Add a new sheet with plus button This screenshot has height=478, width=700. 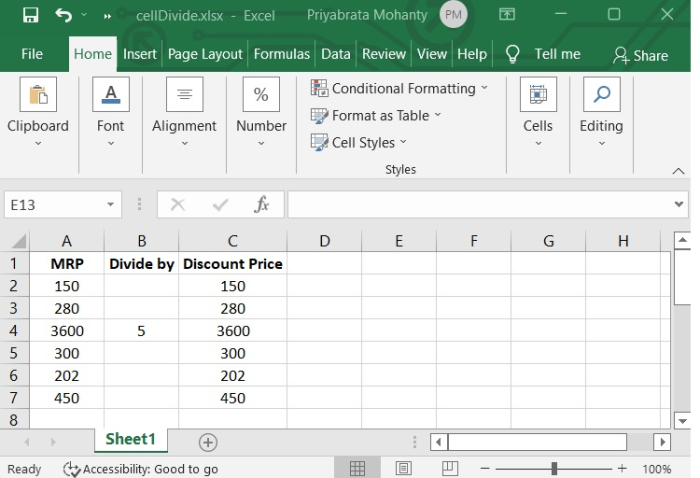coord(208,441)
